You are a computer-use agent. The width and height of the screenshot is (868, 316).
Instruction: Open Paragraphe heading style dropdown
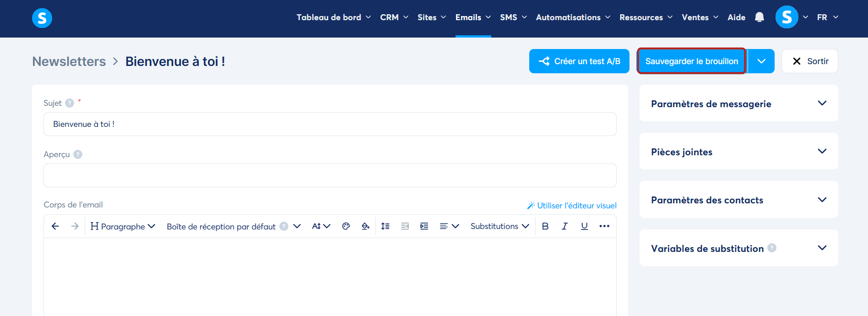click(123, 226)
